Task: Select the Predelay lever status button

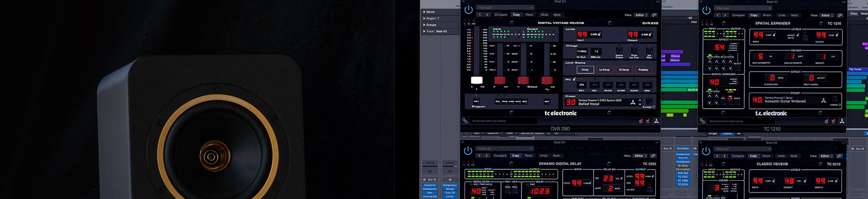Action: click(x=643, y=70)
